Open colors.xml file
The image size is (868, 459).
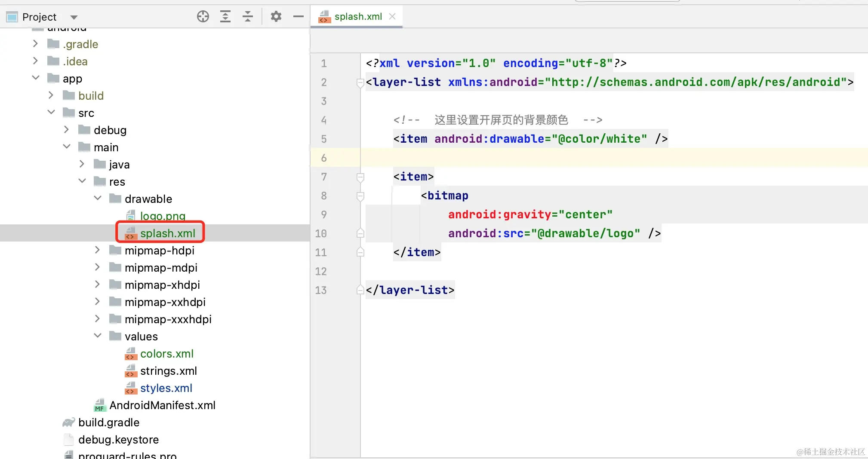coord(167,353)
